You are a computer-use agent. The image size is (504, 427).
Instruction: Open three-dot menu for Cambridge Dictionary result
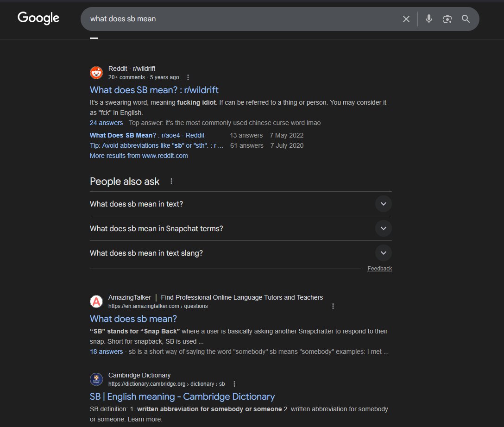click(x=234, y=384)
